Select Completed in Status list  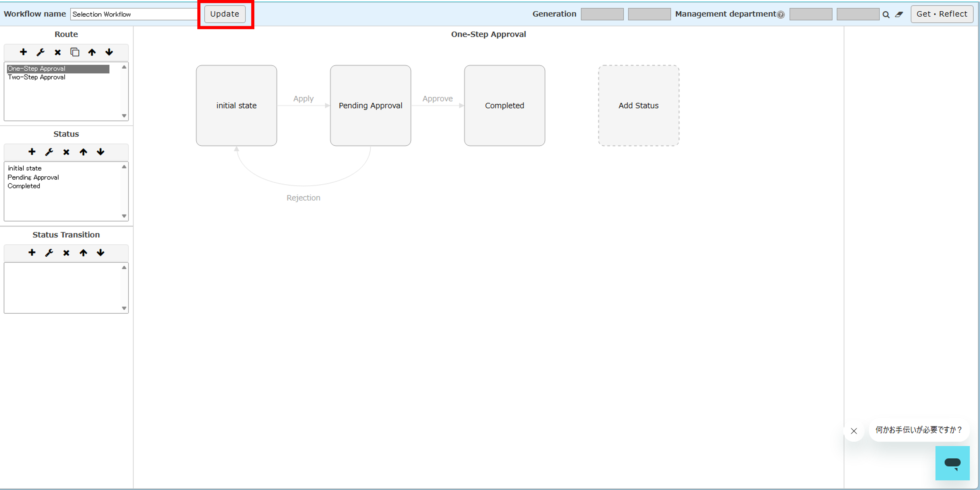(x=24, y=186)
